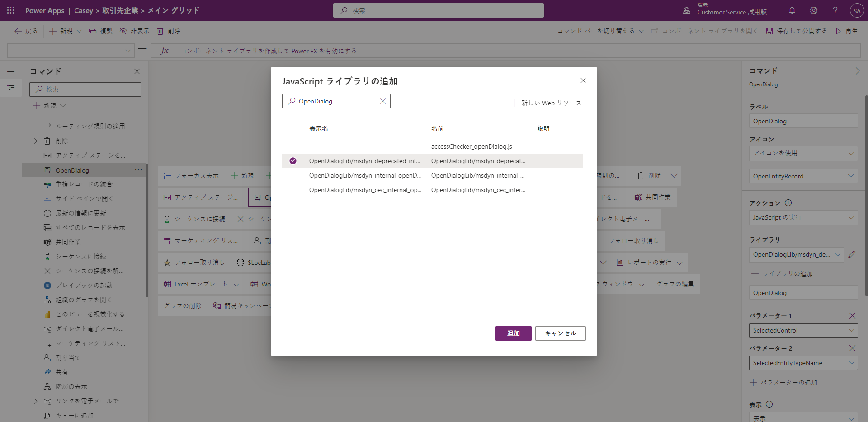Select accessChecker_openDialog.js row
The height and width of the screenshot is (422, 868).
tap(433, 146)
